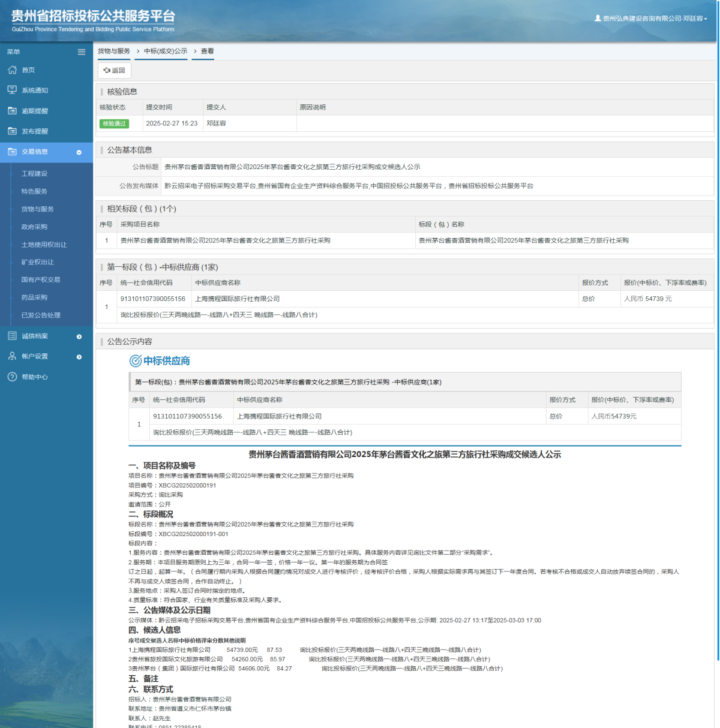This screenshot has height=728, width=720.
Task: Click the price 人民币 54739 元 in 第一标段 supplier table
Action: (x=648, y=299)
